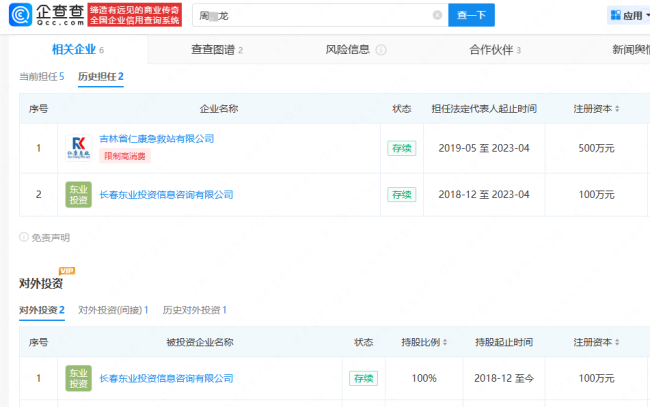Image resolution: width=650 pixels, height=407 pixels.
Task: Switch to the 风险信息 tab
Action: pos(347,50)
